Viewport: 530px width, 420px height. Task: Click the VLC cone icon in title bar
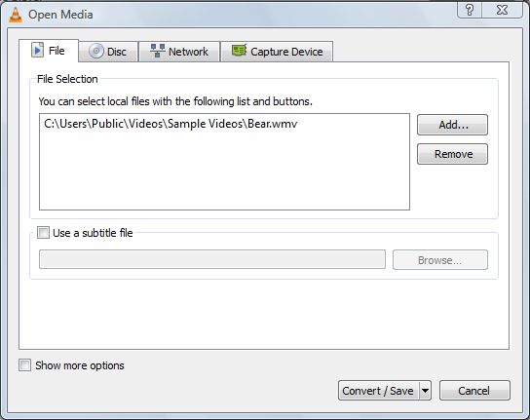click(16, 15)
